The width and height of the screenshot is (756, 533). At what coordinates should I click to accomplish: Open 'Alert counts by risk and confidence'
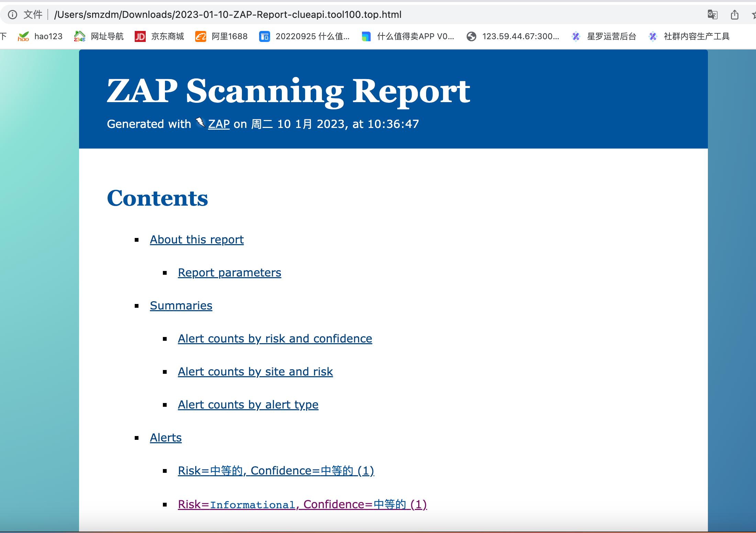[275, 338]
